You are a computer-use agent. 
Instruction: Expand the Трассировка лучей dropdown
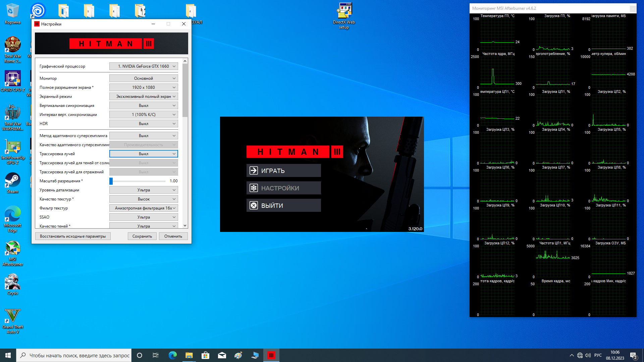coord(144,154)
